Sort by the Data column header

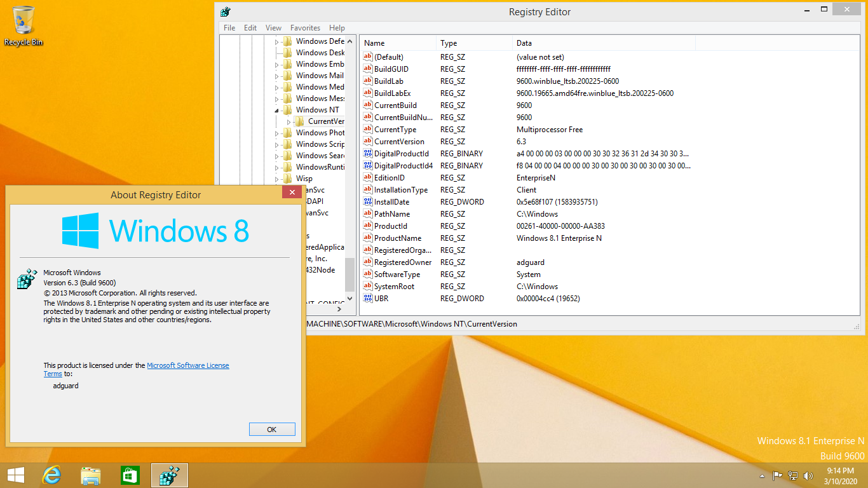(x=604, y=43)
